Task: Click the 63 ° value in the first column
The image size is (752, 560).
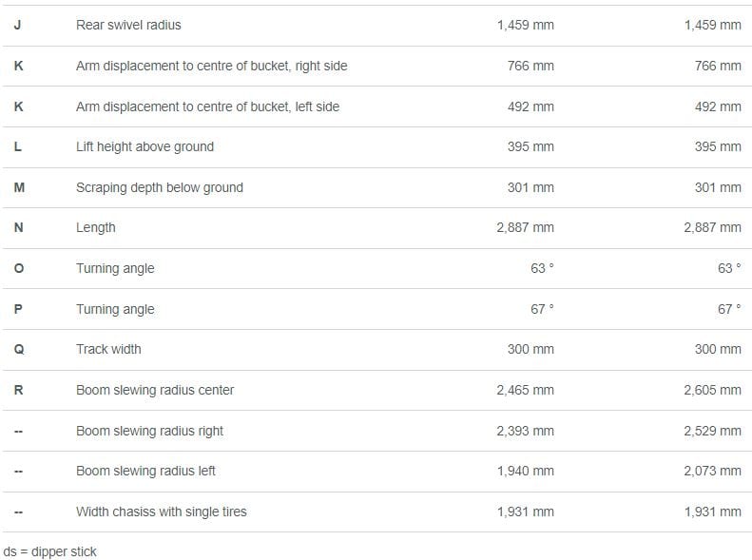Action: pos(542,268)
